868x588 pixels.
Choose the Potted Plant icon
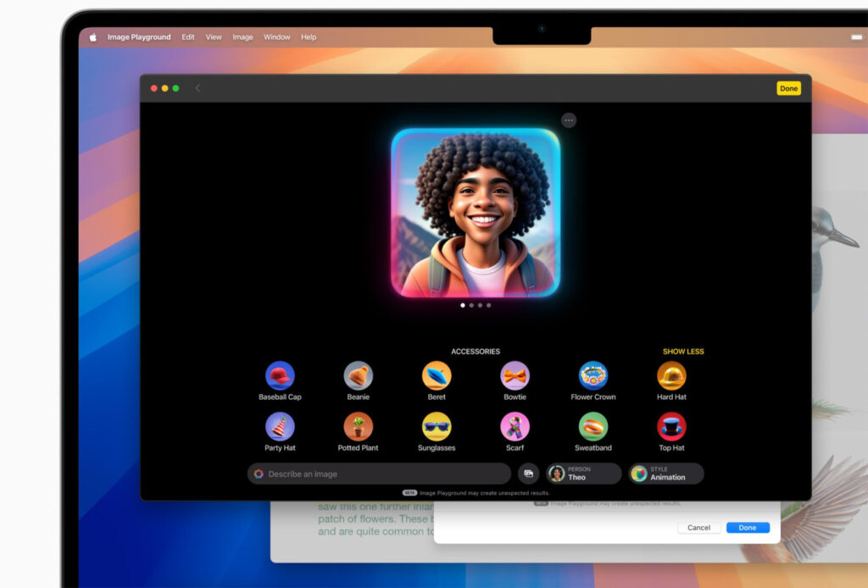359,427
